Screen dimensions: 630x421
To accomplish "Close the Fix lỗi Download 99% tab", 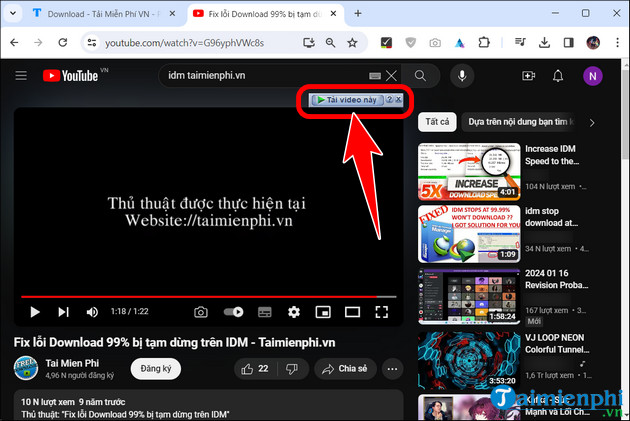I will click(x=333, y=14).
